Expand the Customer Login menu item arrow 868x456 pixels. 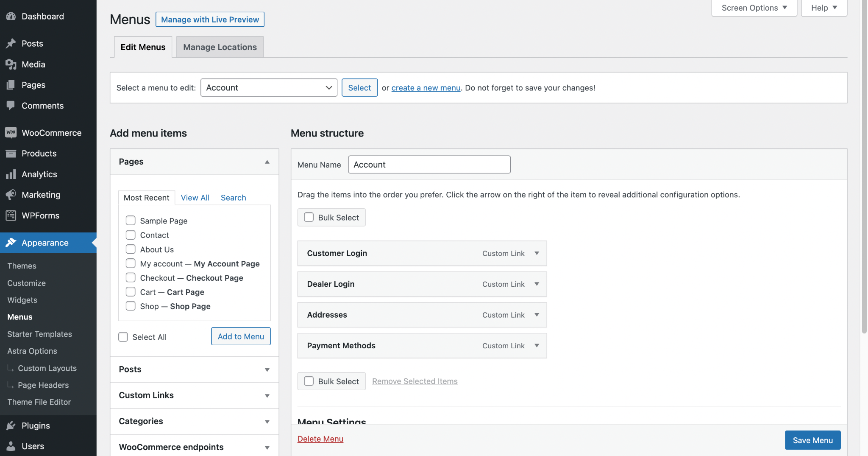point(537,253)
